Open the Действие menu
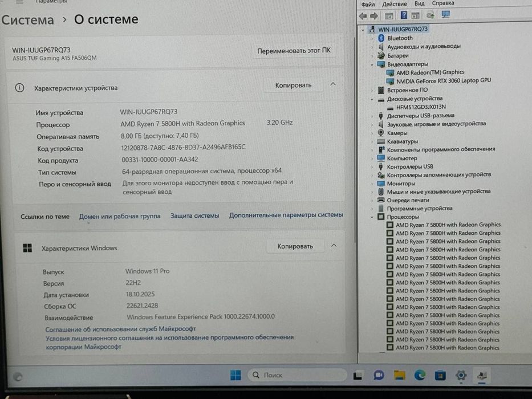The image size is (532, 399). click(394, 4)
